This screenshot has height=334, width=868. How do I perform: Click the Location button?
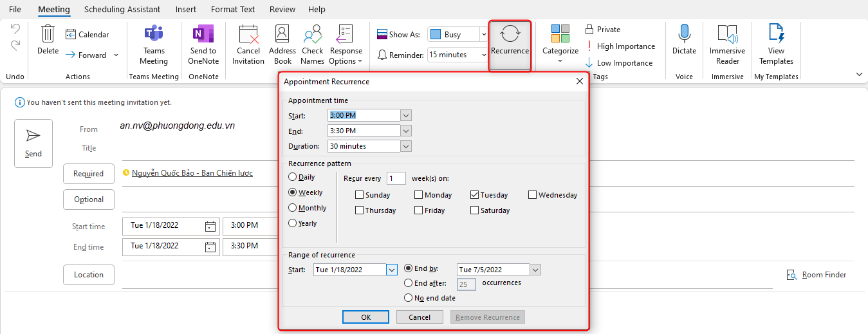coord(89,275)
